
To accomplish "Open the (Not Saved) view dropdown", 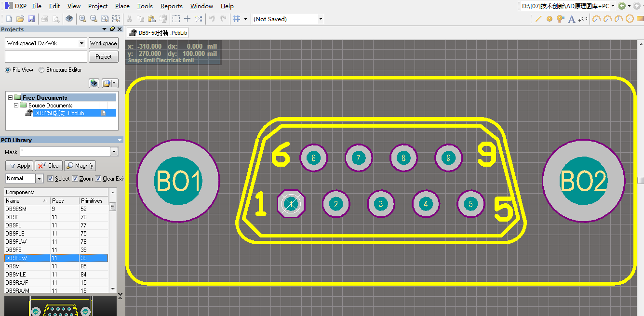I will [321, 19].
